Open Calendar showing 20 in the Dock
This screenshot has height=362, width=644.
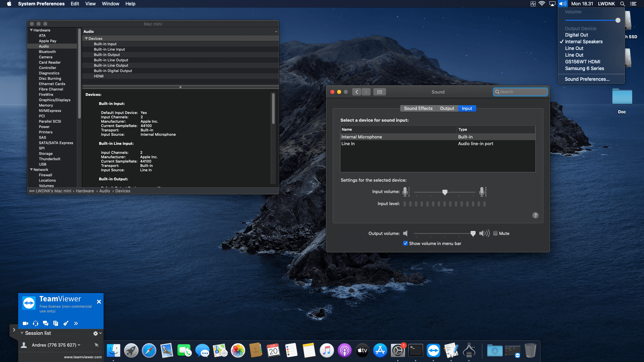[273, 351]
